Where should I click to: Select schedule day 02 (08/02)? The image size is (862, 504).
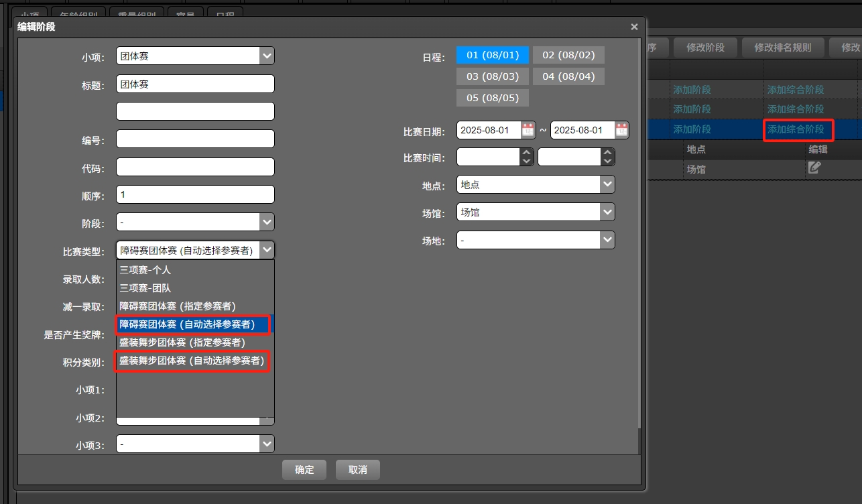click(x=568, y=55)
